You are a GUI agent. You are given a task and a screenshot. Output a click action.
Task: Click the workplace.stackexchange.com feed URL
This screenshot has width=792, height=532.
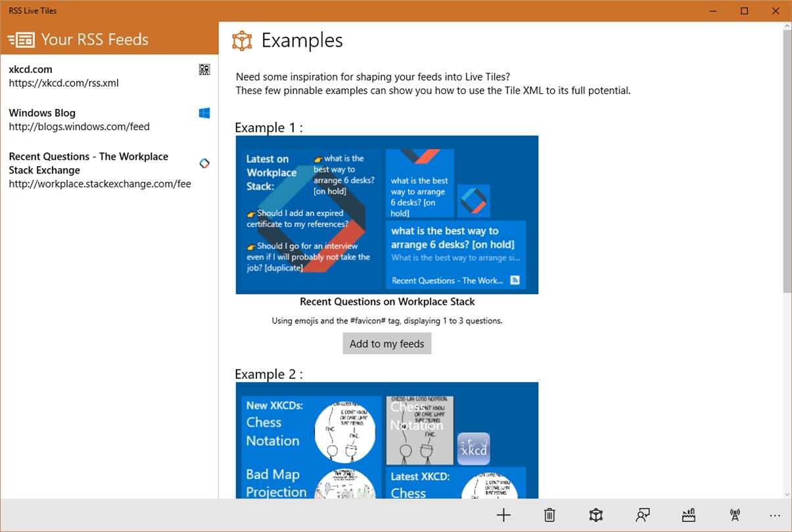point(100,184)
